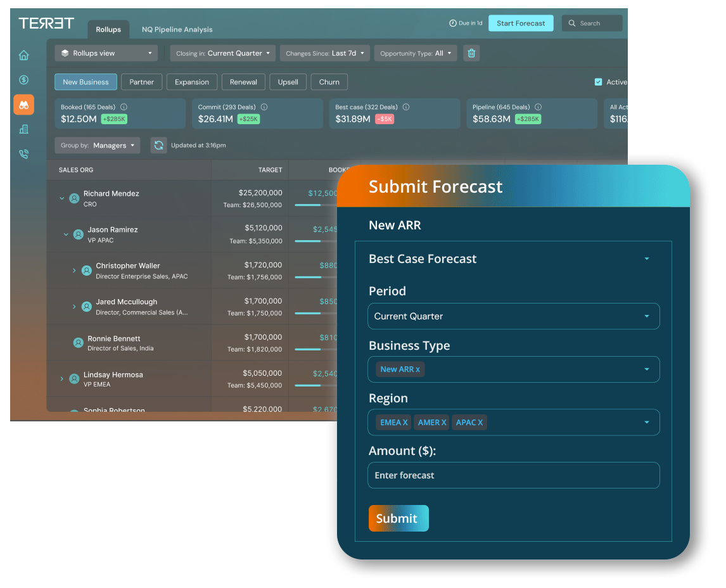Switch to NQ Pipeline Analysis tab
Image resolution: width=726 pixels, height=588 pixels.
[177, 29]
